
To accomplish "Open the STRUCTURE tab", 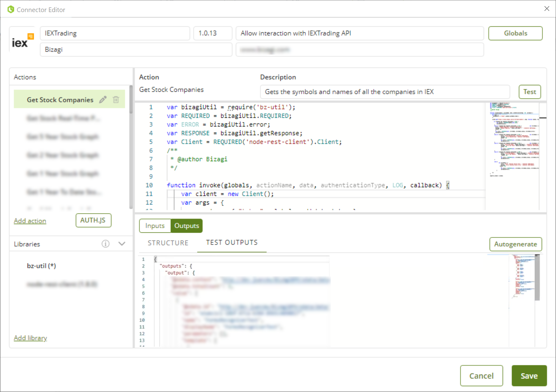I will point(168,243).
